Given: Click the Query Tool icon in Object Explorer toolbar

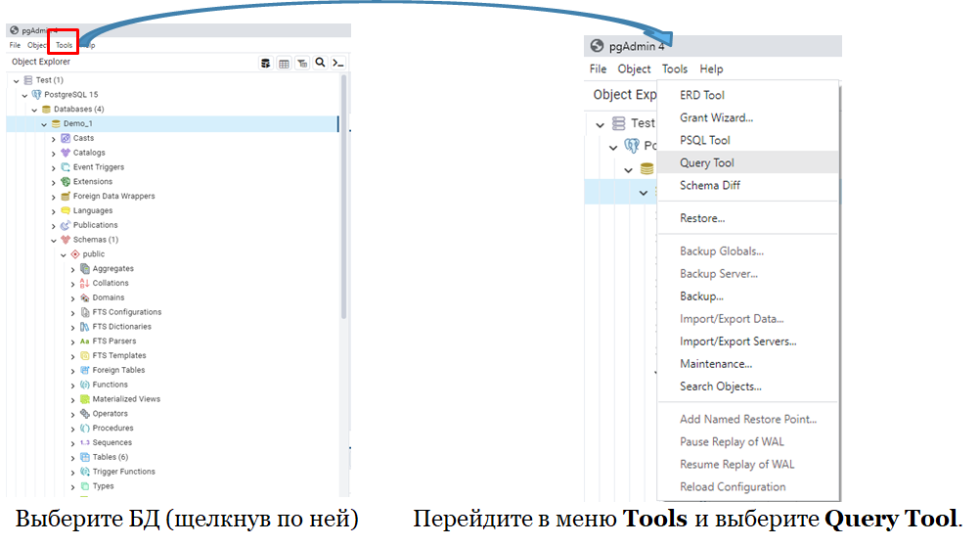Looking at the screenshot, I should 266,63.
